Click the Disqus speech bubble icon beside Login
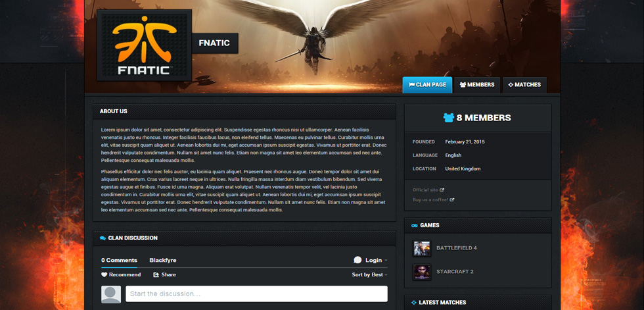This screenshot has width=644, height=310. point(357,260)
